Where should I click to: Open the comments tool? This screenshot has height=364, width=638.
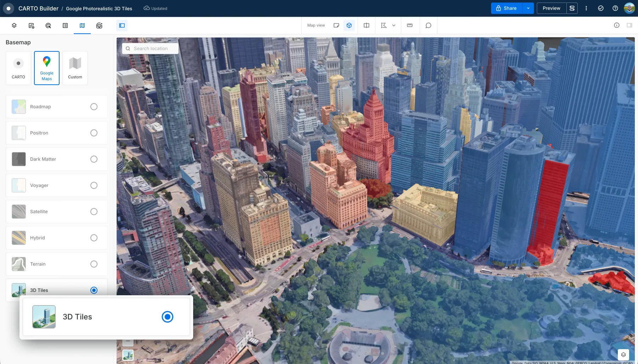[x=428, y=26]
